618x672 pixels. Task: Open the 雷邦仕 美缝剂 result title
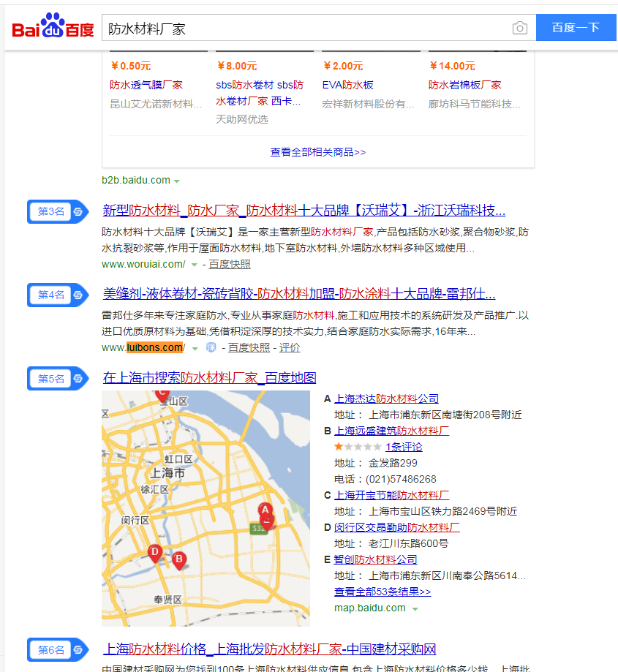(x=298, y=294)
